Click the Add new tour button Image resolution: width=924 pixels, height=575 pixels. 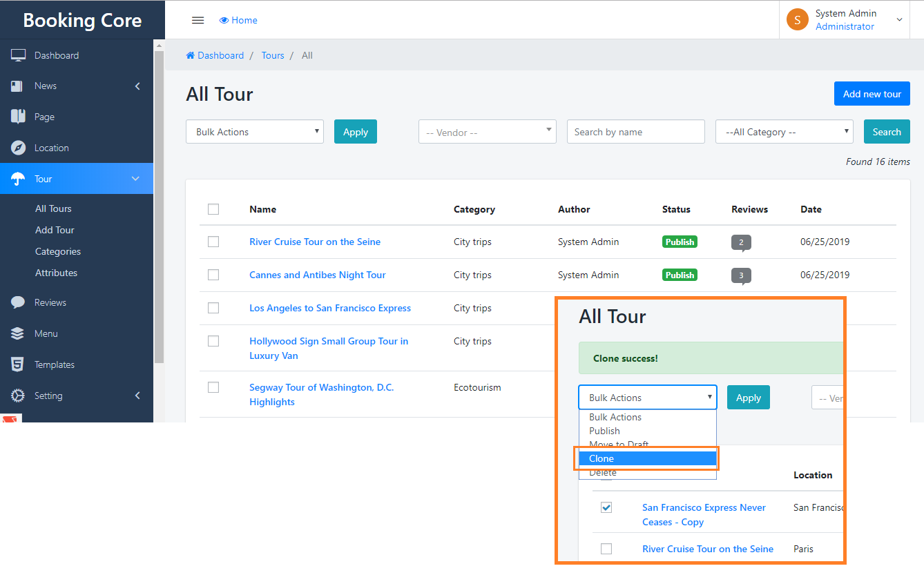coord(872,94)
